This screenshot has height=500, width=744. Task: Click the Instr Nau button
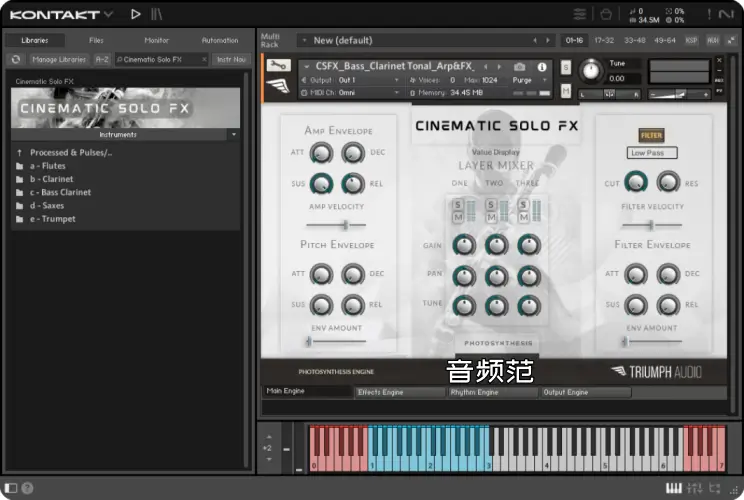[231, 59]
